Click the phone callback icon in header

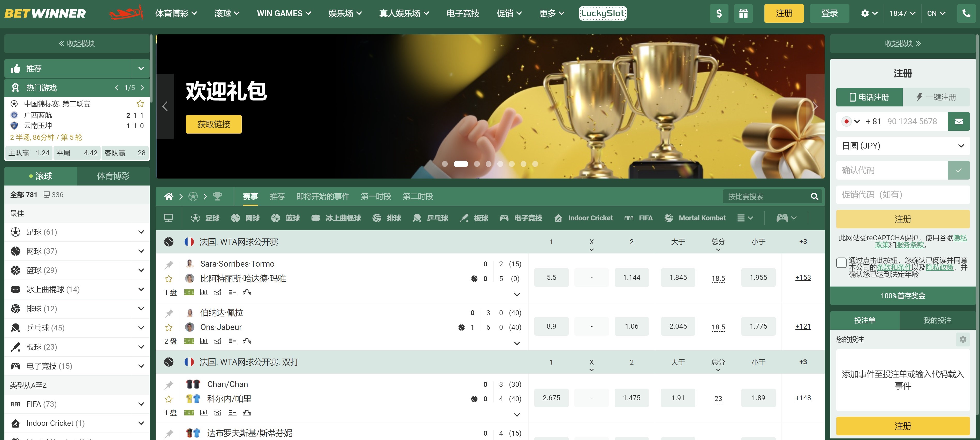click(x=966, y=14)
